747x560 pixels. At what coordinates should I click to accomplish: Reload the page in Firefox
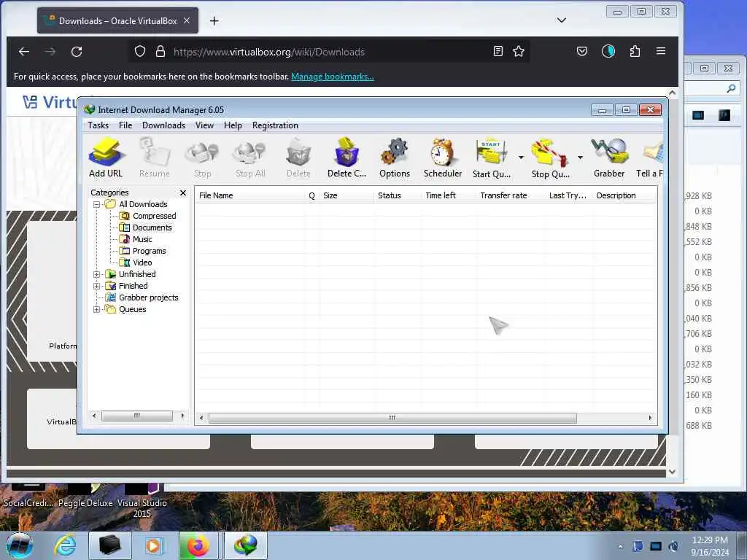77,52
